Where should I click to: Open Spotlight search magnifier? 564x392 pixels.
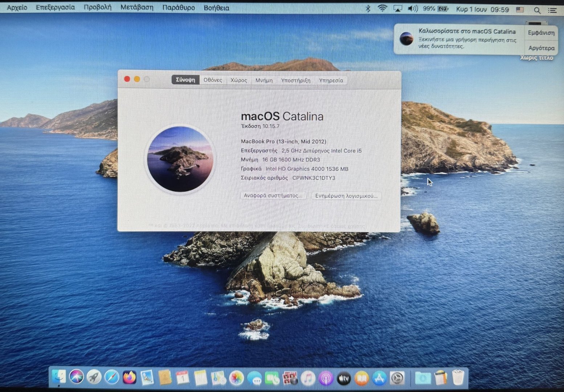coord(537,11)
